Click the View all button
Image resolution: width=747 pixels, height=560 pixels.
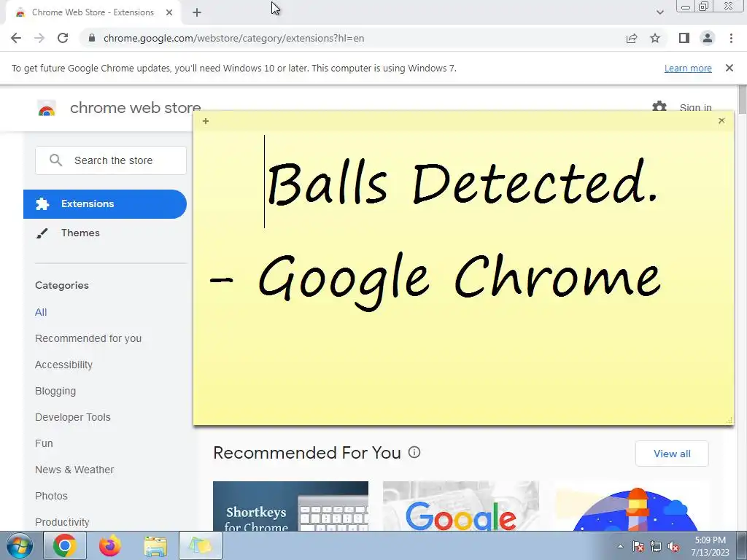tap(672, 454)
